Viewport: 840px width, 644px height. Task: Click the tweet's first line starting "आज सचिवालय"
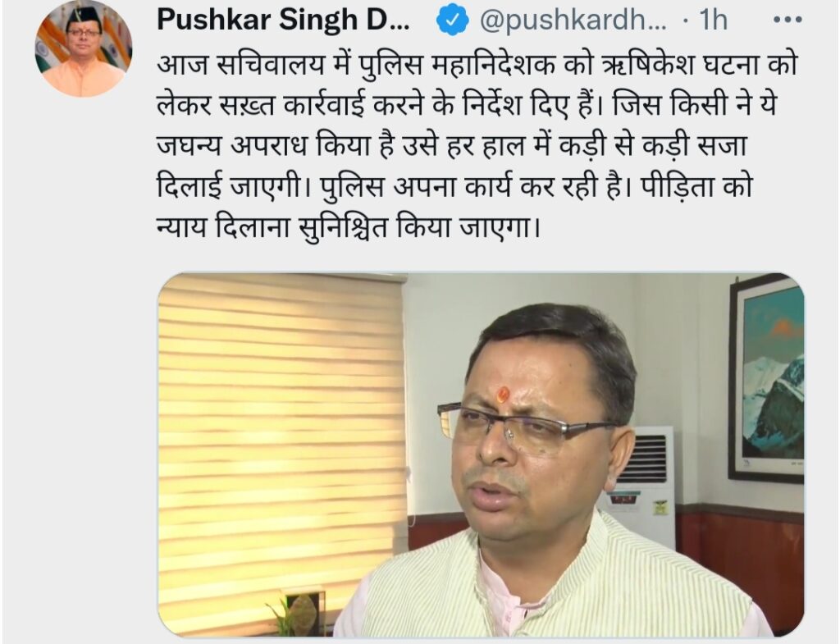pos(478,64)
